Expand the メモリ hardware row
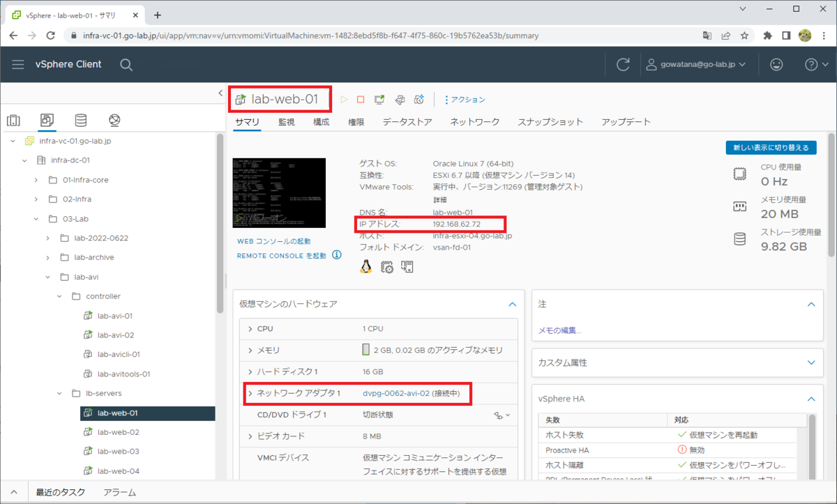 [250, 350]
